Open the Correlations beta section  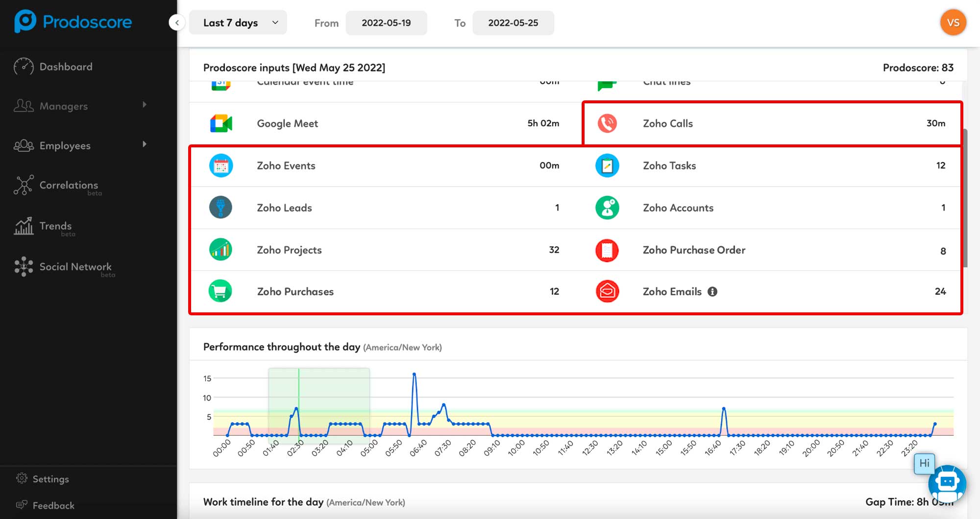point(69,185)
